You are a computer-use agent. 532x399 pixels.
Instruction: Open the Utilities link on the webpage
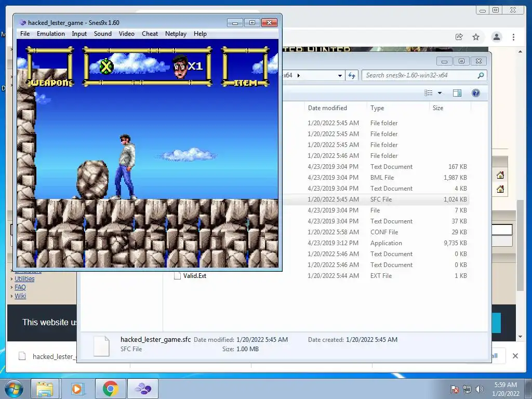click(x=24, y=279)
